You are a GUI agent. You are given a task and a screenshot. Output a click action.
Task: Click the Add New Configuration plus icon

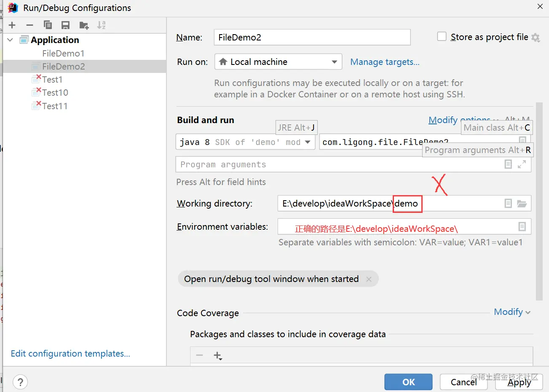(12, 25)
